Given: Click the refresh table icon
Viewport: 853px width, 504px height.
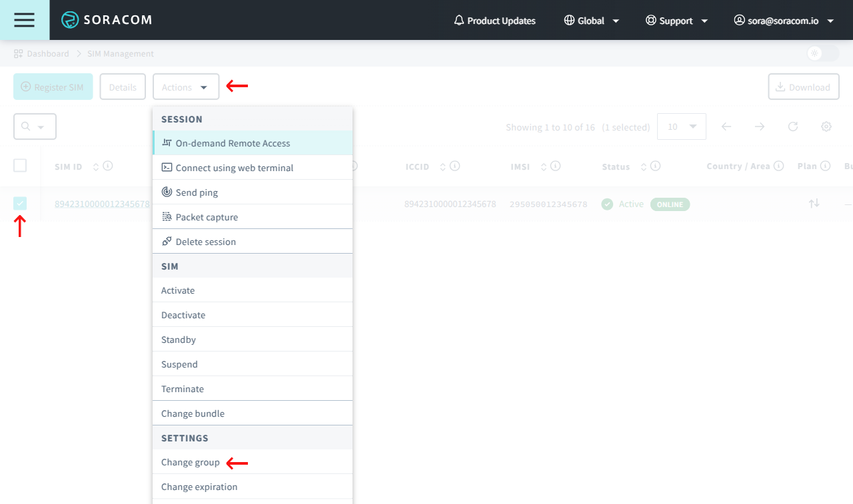Looking at the screenshot, I should pyautogui.click(x=793, y=126).
